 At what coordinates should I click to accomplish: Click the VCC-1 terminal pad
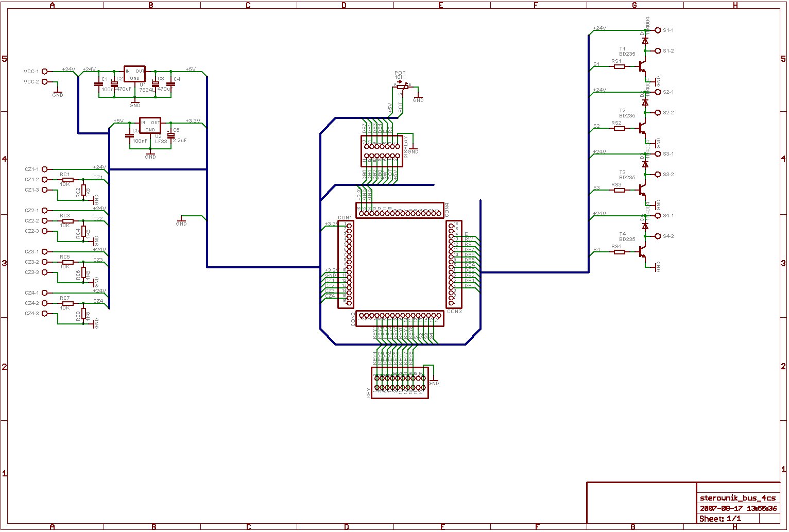pyautogui.click(x=44, y=72)
